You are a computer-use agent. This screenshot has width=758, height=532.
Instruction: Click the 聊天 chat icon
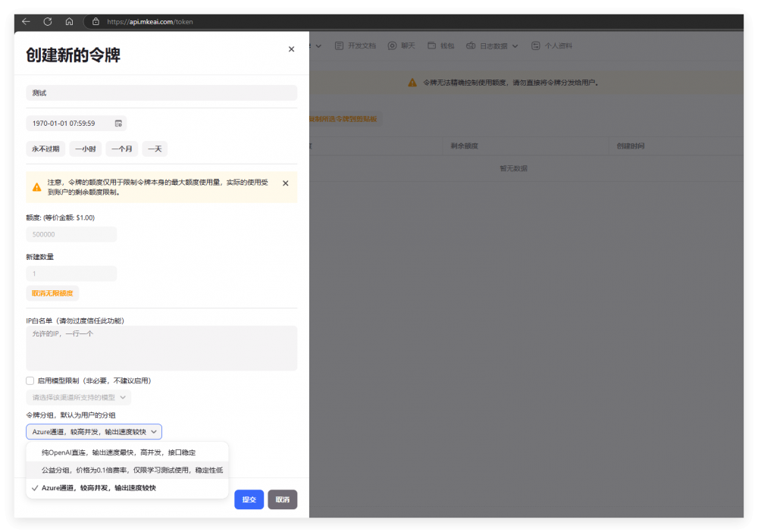coord(393,45)
